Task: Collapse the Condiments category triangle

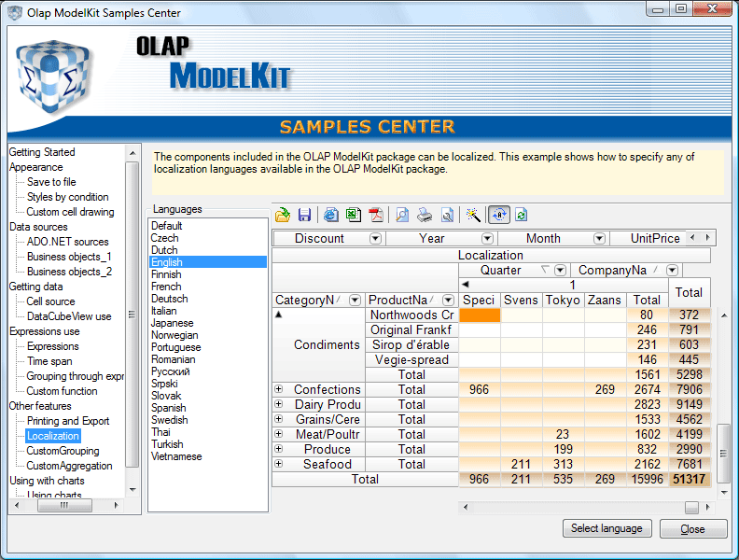Action: 279,315
